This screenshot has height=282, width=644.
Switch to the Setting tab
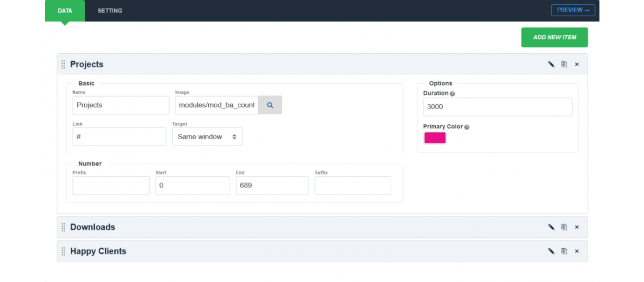tap(110, 11)
